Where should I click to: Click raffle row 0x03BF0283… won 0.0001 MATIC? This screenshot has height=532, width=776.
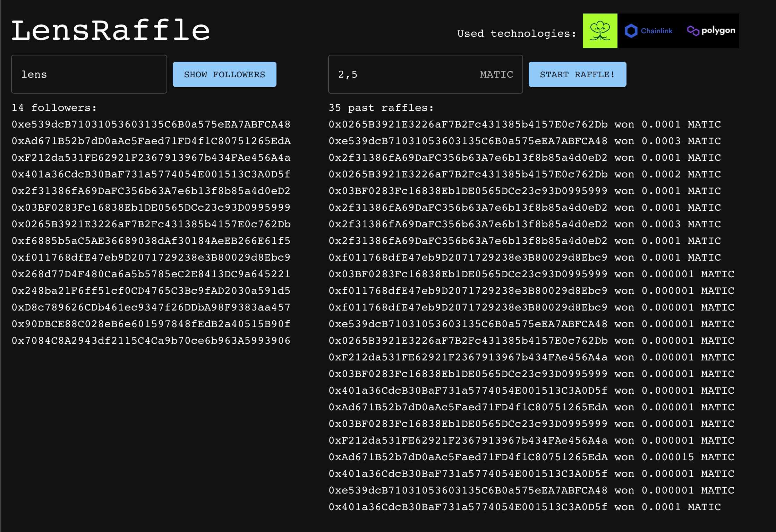(x=525, y=191)
